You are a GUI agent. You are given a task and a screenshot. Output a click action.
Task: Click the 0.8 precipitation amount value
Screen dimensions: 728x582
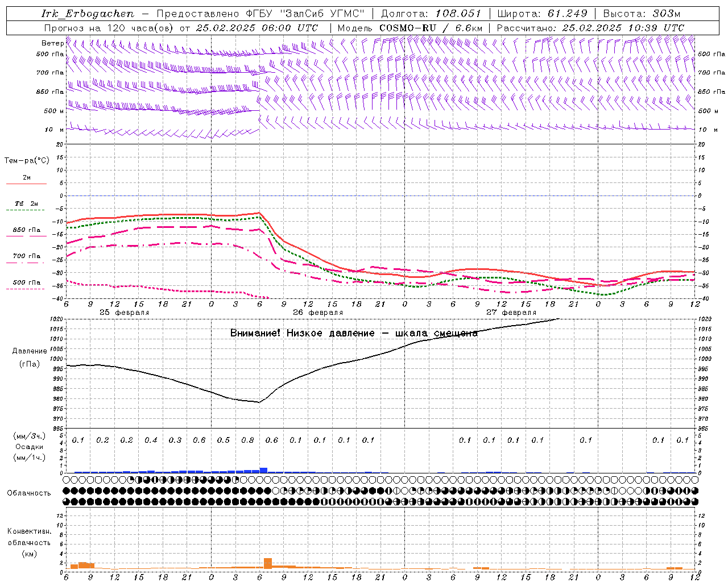tap(247, 440)
